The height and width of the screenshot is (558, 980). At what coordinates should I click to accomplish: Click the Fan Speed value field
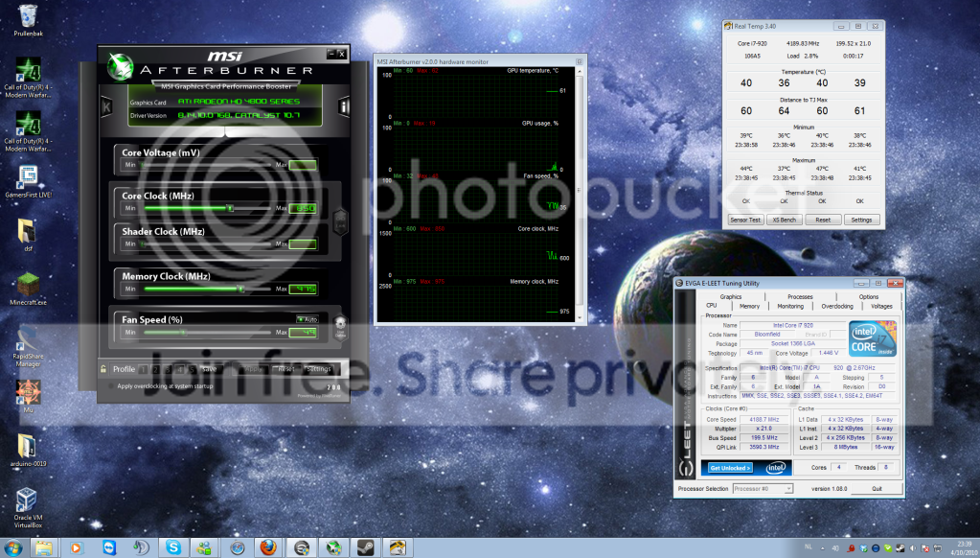pyautogui.click(x=303, y=332)
